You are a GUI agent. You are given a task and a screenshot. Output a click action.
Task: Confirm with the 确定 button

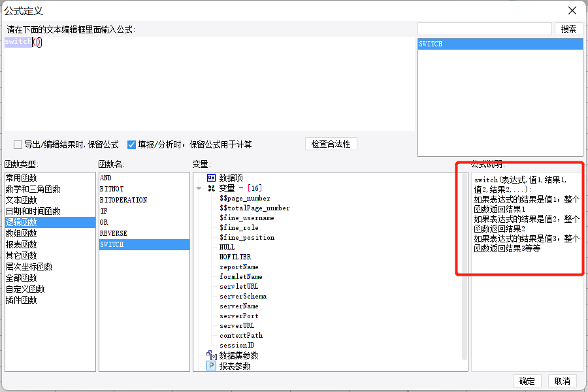click(x=527, y=381)
